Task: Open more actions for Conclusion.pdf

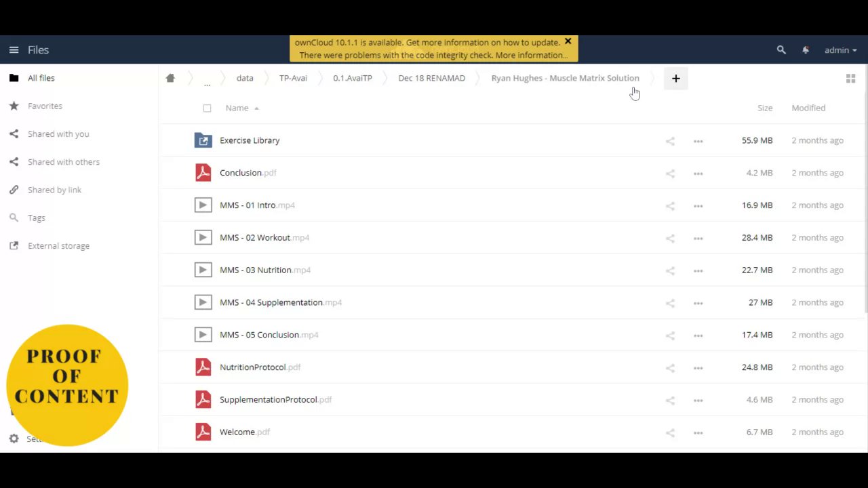Action: pyautogui.click(x=698, y=174)
